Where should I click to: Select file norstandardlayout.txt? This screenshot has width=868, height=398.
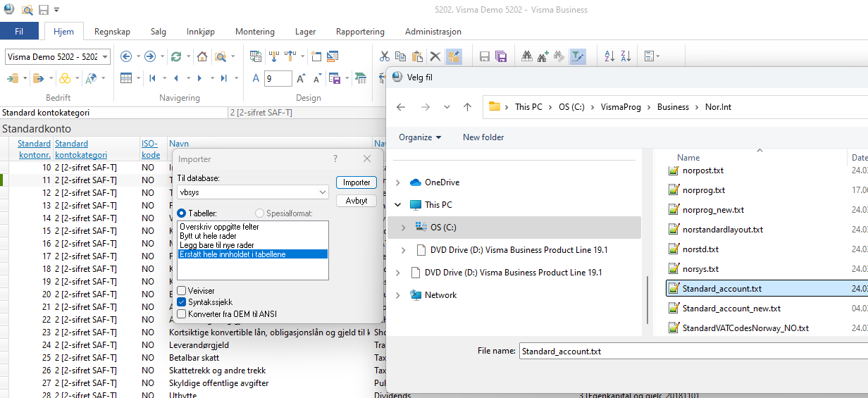point(722,230)
